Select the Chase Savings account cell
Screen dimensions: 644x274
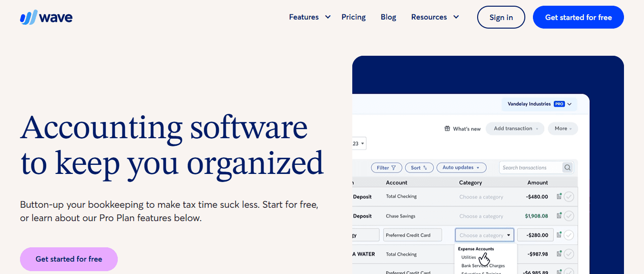point(400,216)
